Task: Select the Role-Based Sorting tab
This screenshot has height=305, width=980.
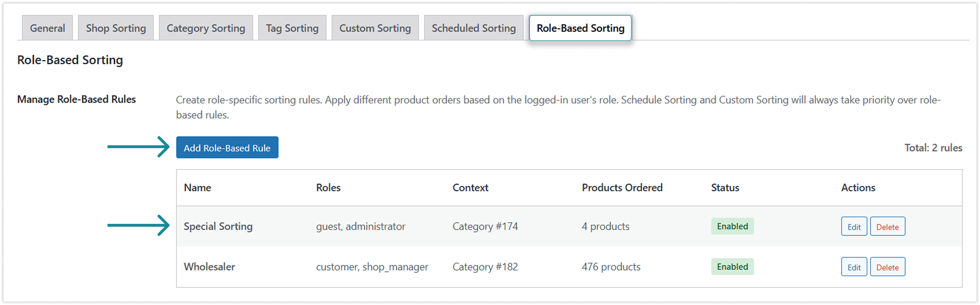Action: pyautogui.click(x=580, y=28)
